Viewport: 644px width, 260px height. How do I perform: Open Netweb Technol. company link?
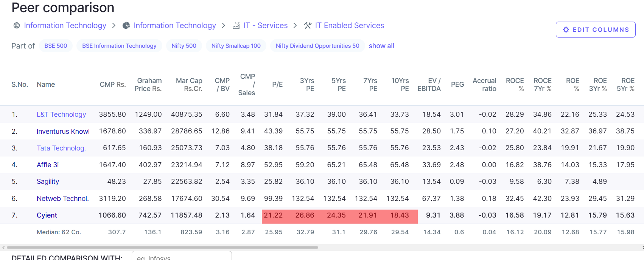(x=63, y=199)
